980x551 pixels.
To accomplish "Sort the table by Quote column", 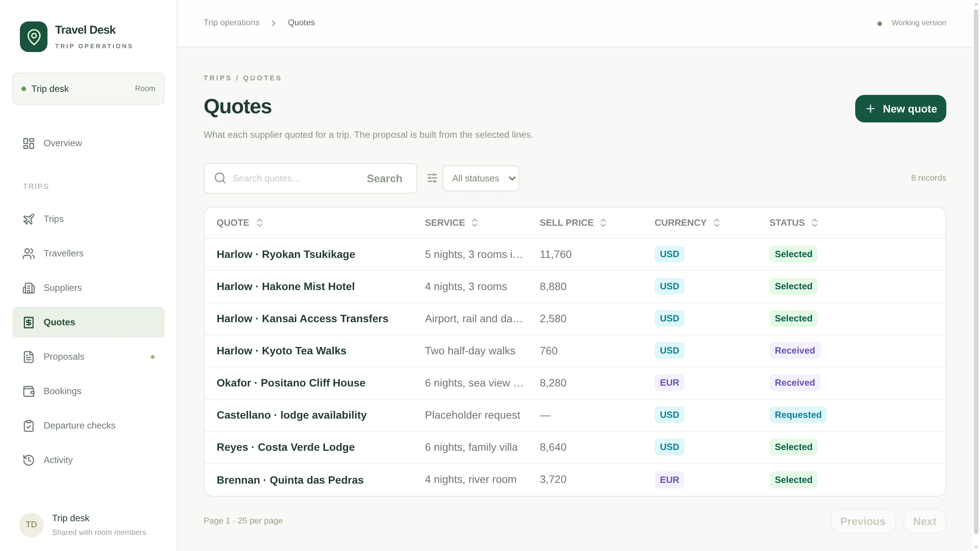I will pyautogui.click(x=240, y=223).
